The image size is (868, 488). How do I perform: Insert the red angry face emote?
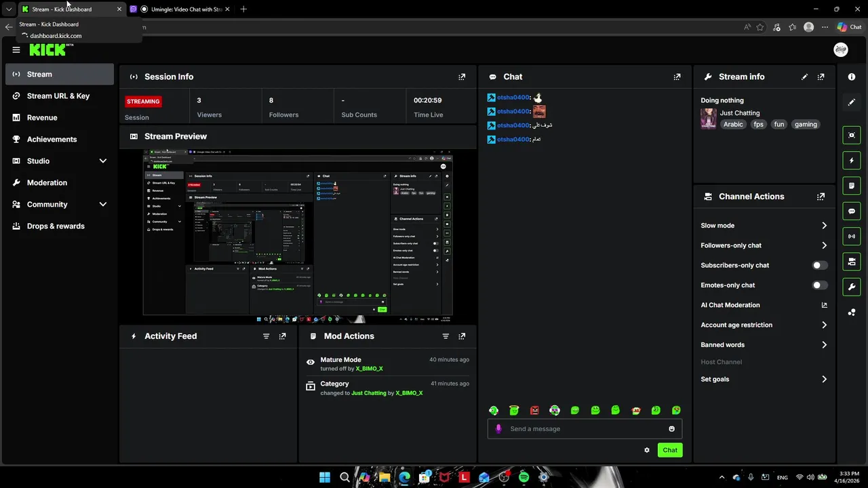point(534,411)
